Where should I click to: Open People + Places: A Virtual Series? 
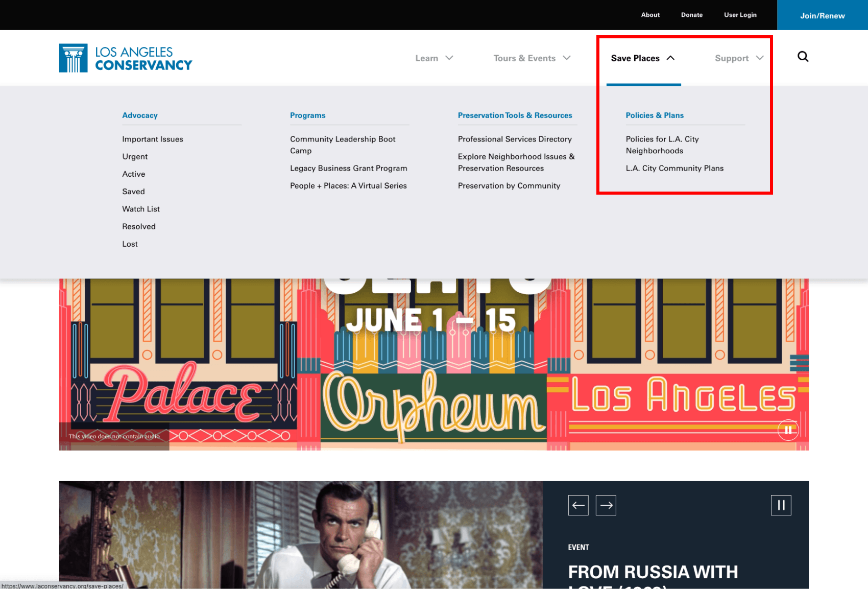pyautogui.click(x=349, y=185)
